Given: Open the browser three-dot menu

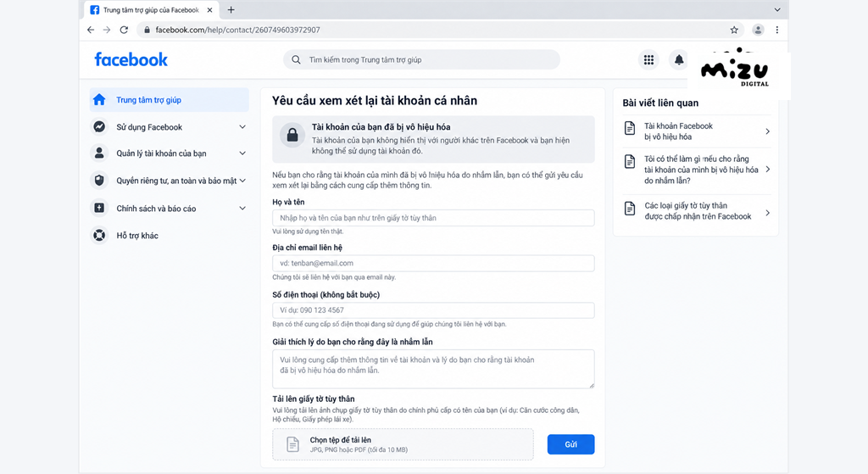Looking at the screenshot, I should tap(777, 30).
